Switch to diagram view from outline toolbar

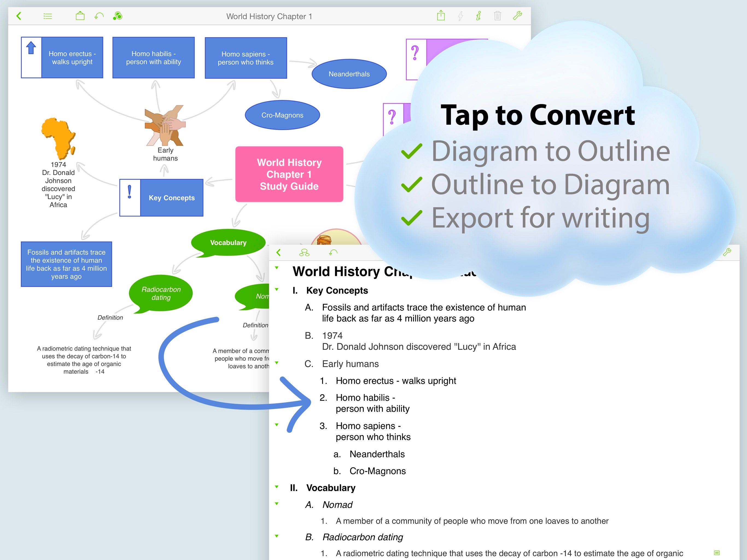pyautogui.click(x=304, y=252)
